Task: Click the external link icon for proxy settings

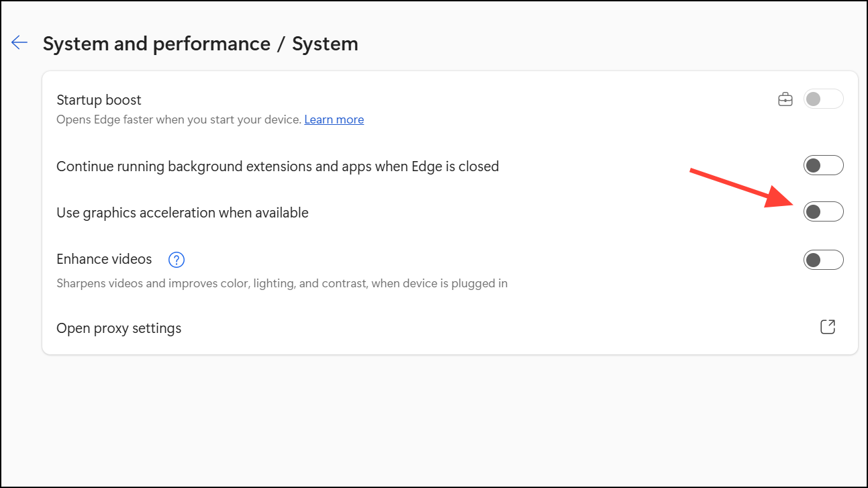Action: tap(828, 327)
